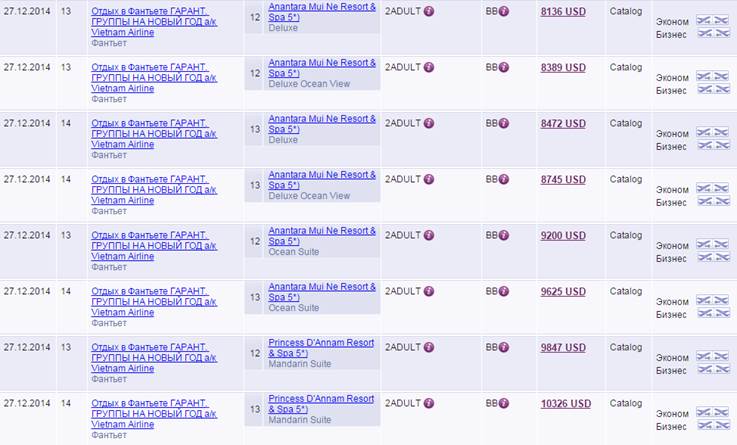Image resolution: width=737 pixels, height=445 pixels.
Task: Click the help icon beside BB in the 8389 USD row
Action: 504,68
